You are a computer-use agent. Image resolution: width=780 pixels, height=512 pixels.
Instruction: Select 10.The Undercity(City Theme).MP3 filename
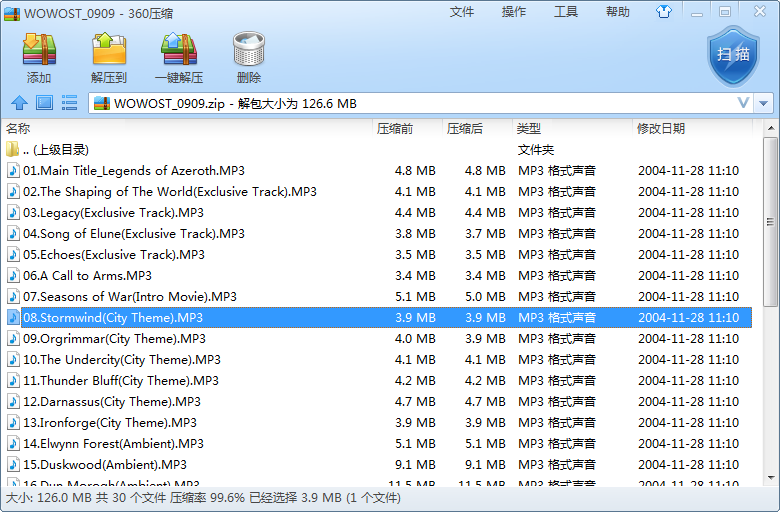(x=122, y=359)
